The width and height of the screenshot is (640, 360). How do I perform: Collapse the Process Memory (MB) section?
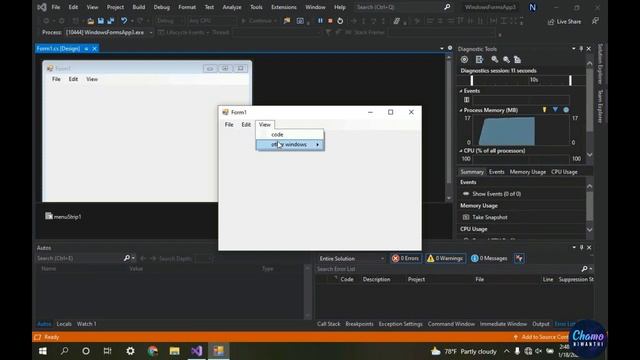[x=461, y=110]
